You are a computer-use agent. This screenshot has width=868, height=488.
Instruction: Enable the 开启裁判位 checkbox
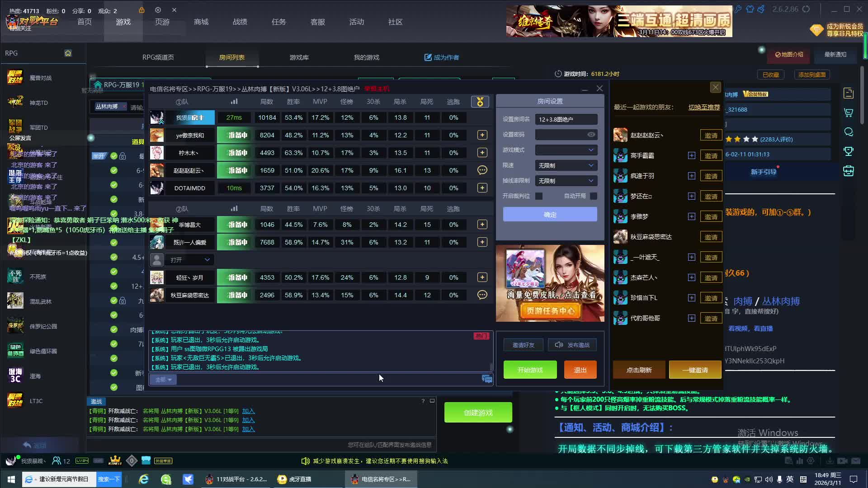click(539, 196)
